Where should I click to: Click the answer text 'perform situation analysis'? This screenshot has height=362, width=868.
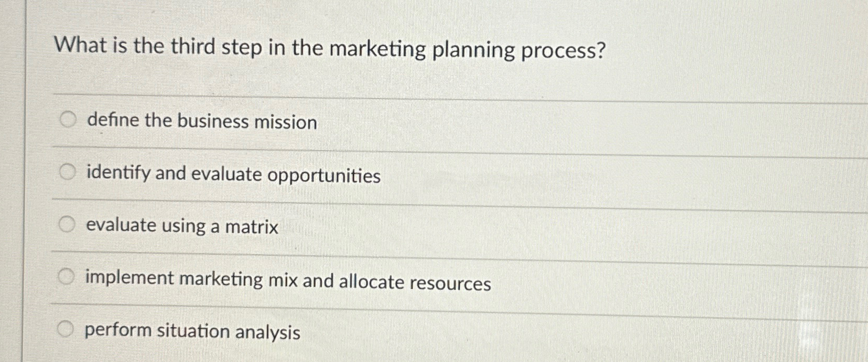click(192, 332)
